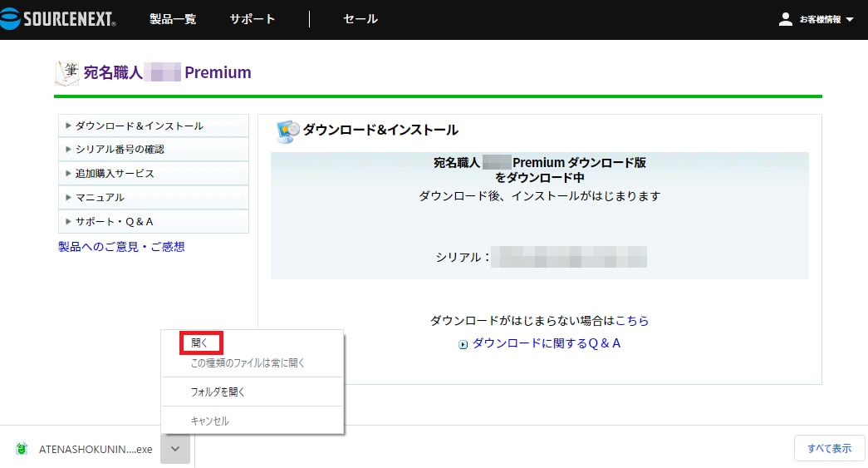Open the 宛名職人 Premium title link
The height and width of the screenshot is (468, 868).
pyautogui.click(x=167, y=72)
